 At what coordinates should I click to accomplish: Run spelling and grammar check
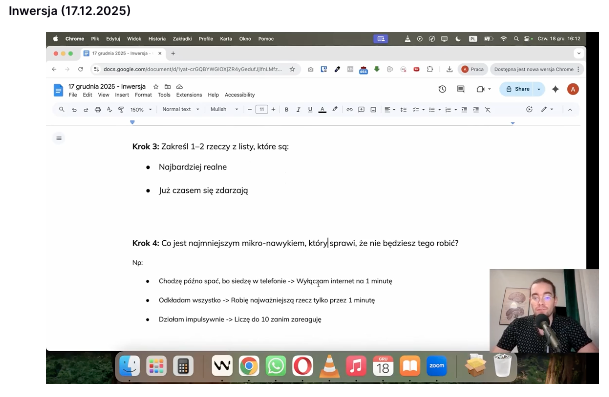(x=109, y=110)
